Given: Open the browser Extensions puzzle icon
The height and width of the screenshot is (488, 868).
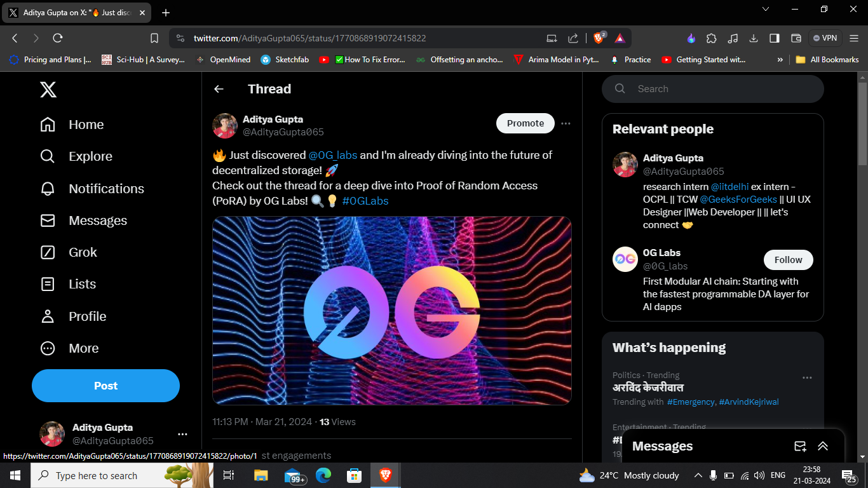Looking at the screenshot, I should [x=712, y=38].
